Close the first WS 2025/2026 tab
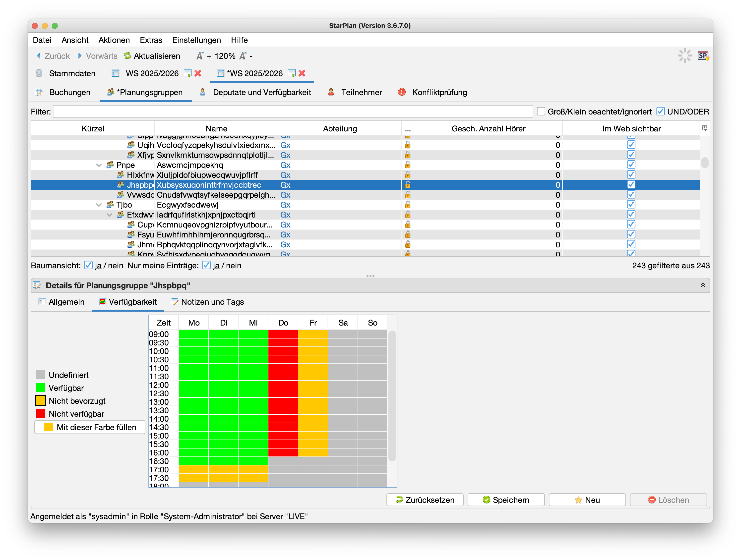741x560 pixels. tap(198, 73)
